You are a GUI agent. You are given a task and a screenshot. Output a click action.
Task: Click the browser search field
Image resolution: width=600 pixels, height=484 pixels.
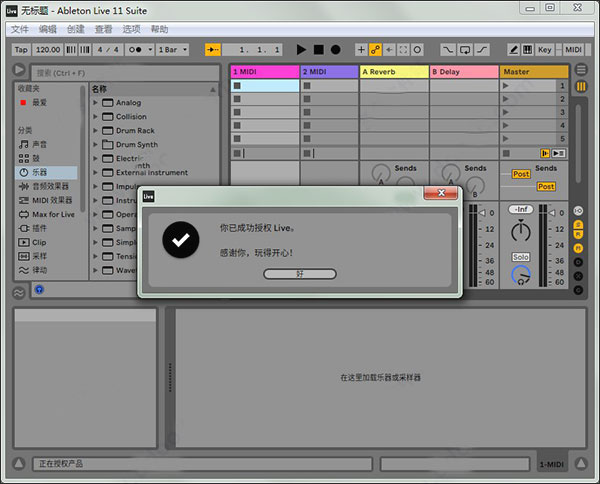125,73
